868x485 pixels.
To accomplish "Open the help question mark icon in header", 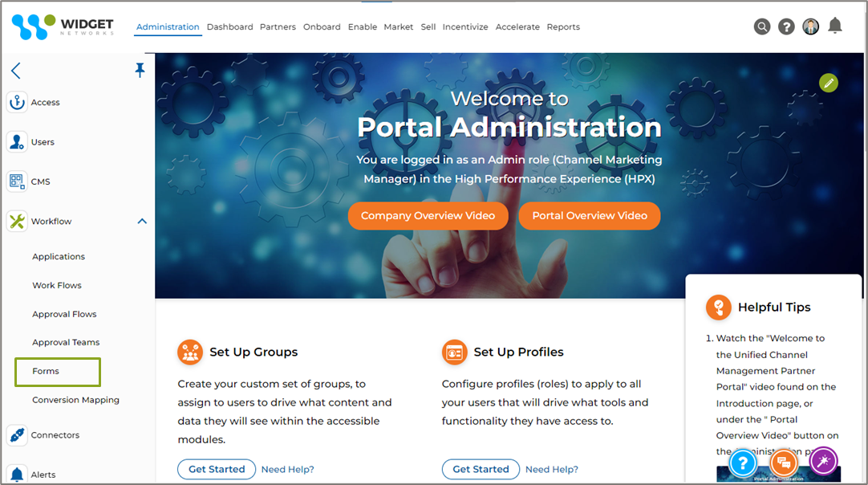I will (786, 26).
